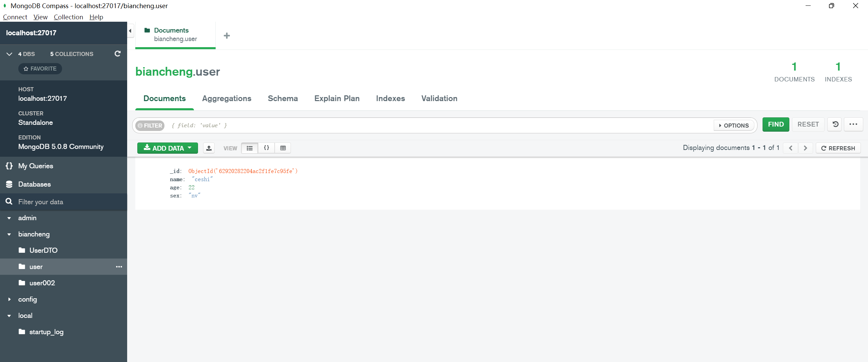
Task: Click the ObjectId value in document
Action: (243, 171)
